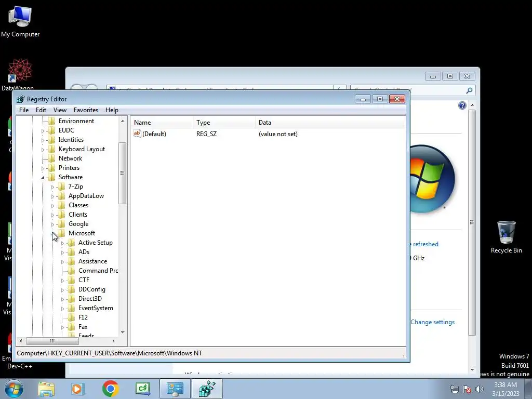
Task: Collapse the Software key
Action: [x=43, y=178]
